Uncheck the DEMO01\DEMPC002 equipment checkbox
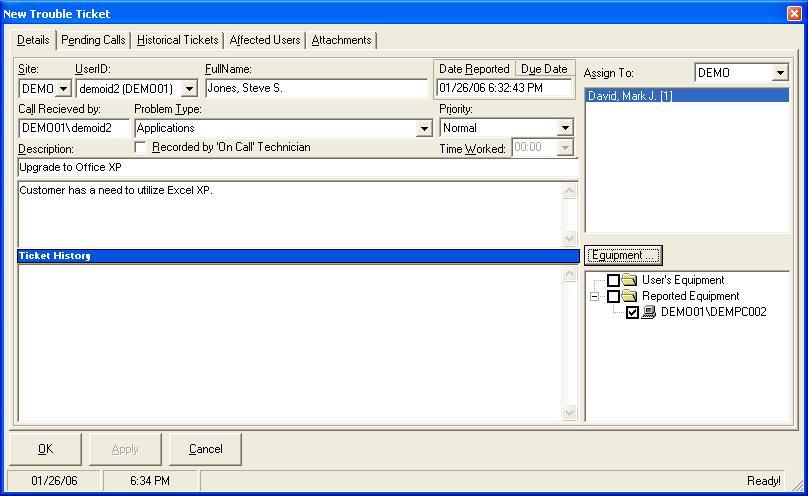The height and width of the screenshot is (496, 808). coord(632,313)
